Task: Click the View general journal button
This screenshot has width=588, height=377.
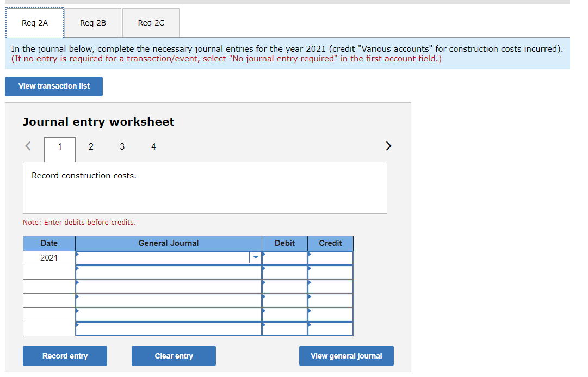Action: [x=346, y=356]
